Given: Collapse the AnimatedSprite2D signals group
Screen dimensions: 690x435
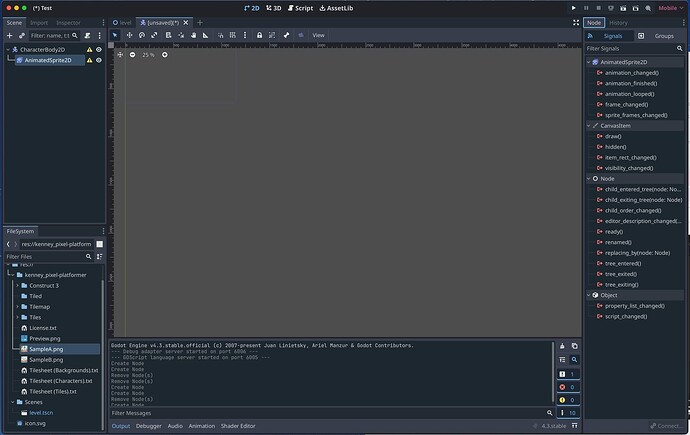Looking at the screenshot, I should [x=589, y=62].
